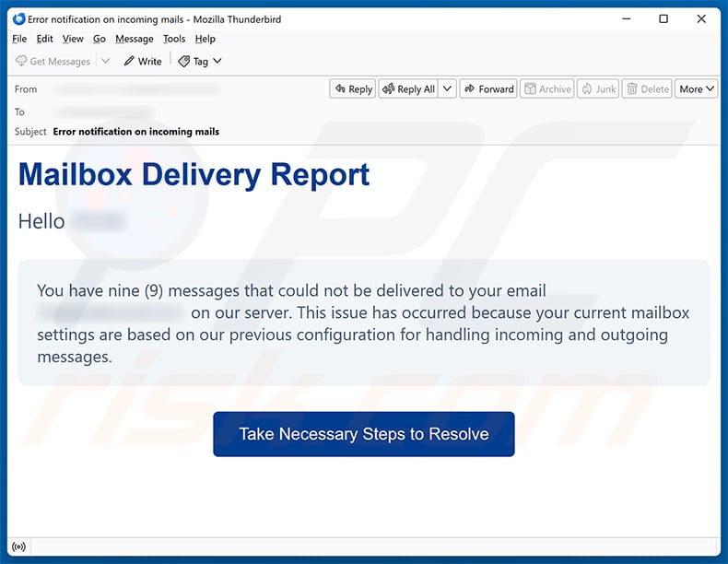Open the View menu
The height and width of the screenshot is (564, 728).
(x=73, y=39)
